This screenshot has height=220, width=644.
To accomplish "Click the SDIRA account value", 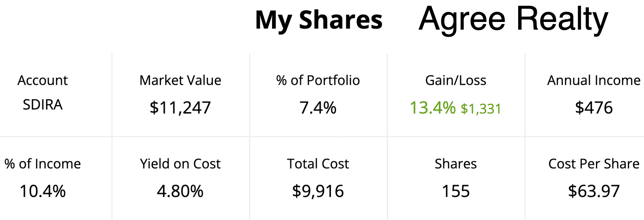I will click(42, 105).
